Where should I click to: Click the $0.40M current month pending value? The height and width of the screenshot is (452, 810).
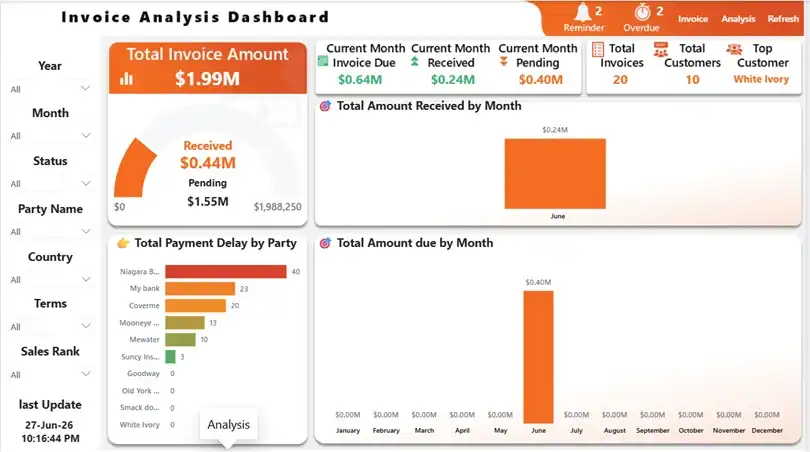[540, 80]
